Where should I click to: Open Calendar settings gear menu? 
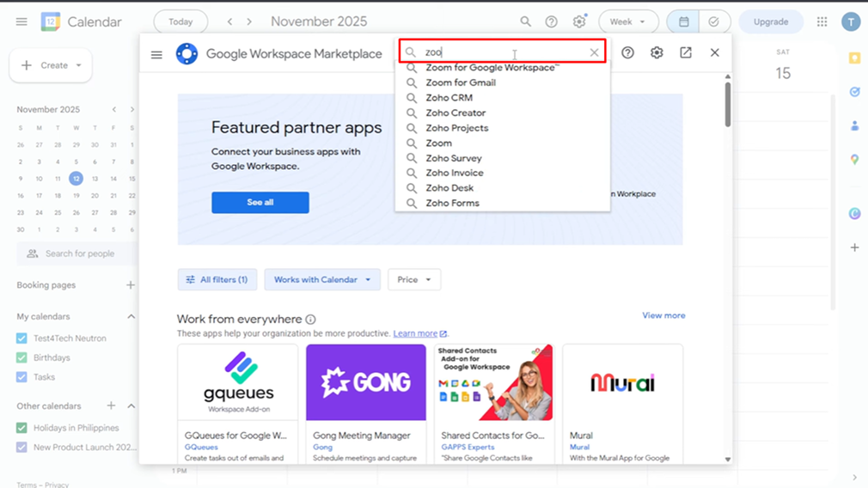coord(579,21)
